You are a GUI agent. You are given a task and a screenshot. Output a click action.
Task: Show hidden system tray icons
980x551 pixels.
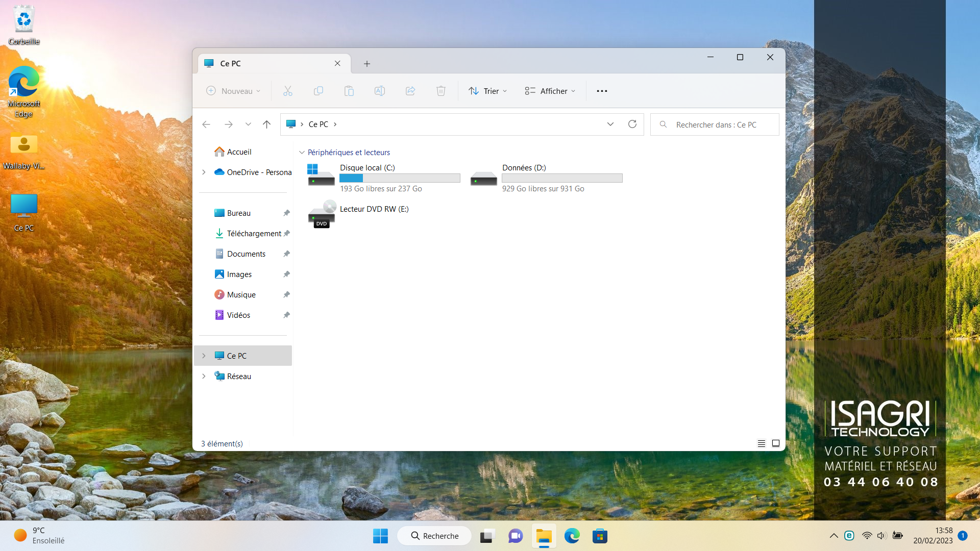(834, 536)
